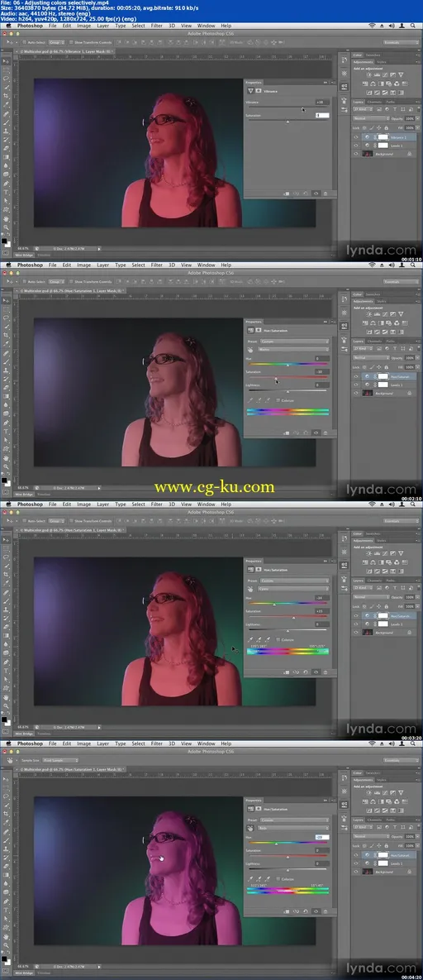Open the Filter menu in the 00:01:10 frame

coord(156,26)
